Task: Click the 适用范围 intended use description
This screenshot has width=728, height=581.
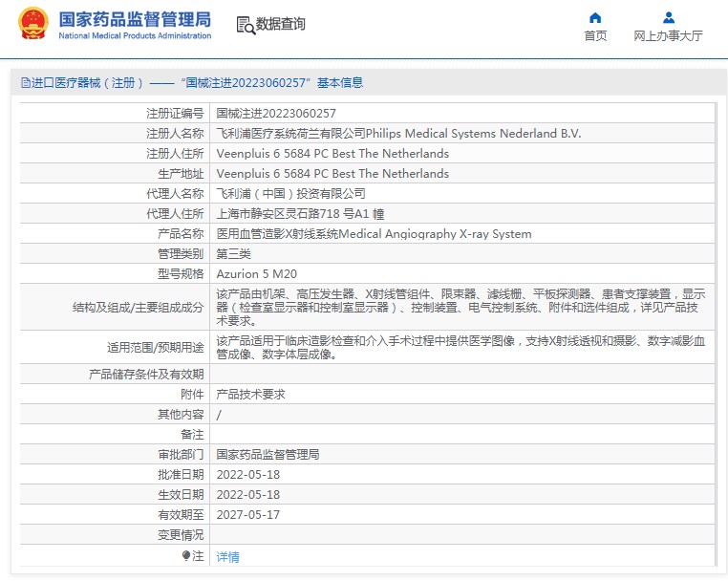Action: pos(461,348)
